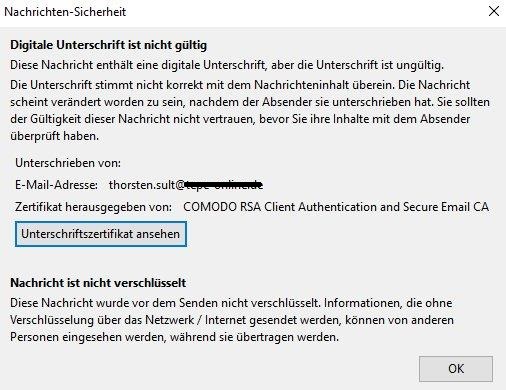Click line starting Personen eingesehen werden
This screenshot has width=506, height=390.
(174, 337)
